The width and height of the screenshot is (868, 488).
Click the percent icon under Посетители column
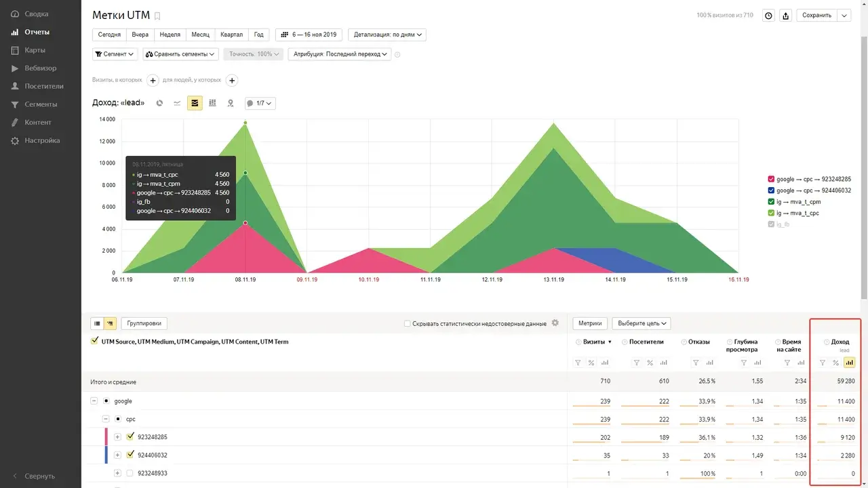click(650, 363)
